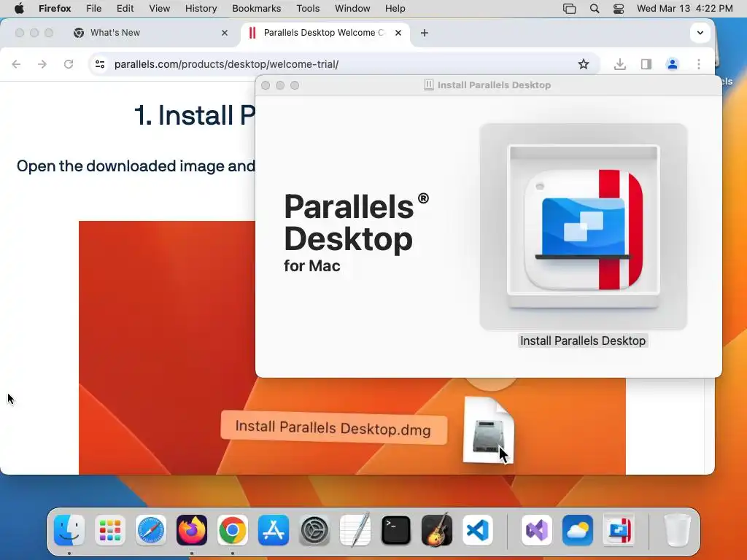This screenshot has height=560, width=747.
Task: Launch Visual Studio from the Dock
Action: coord(537,530)
